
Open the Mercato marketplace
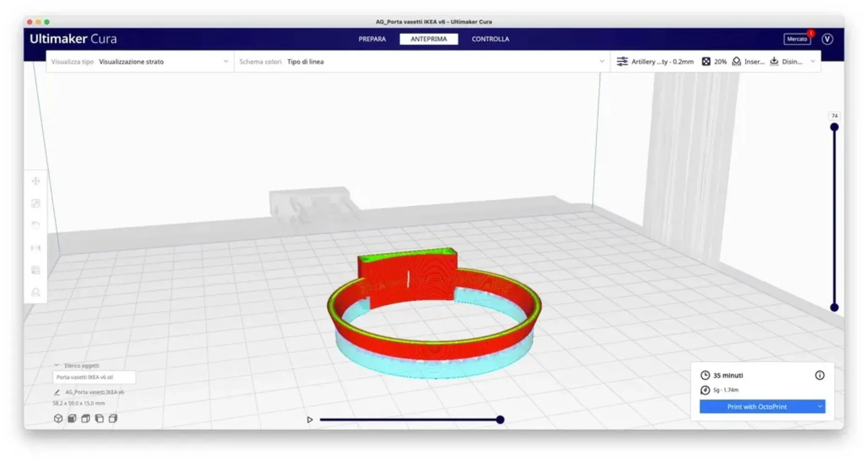[x=797, y=39]
